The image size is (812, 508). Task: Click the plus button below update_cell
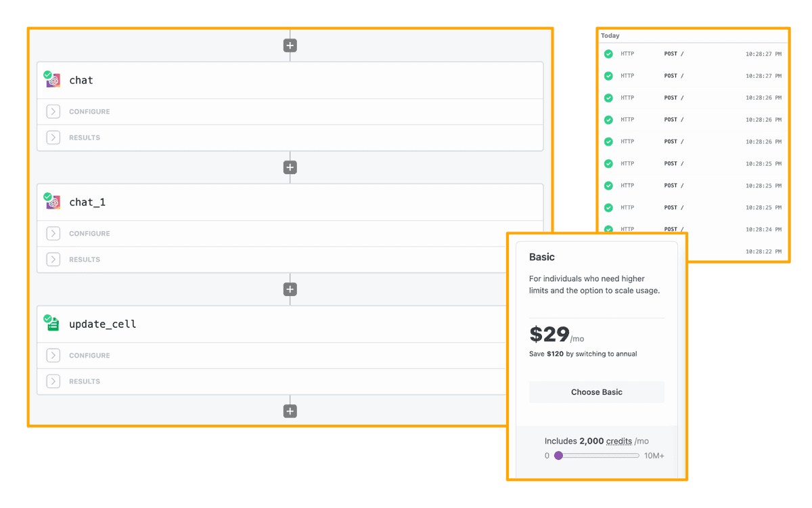pos(290,411)
